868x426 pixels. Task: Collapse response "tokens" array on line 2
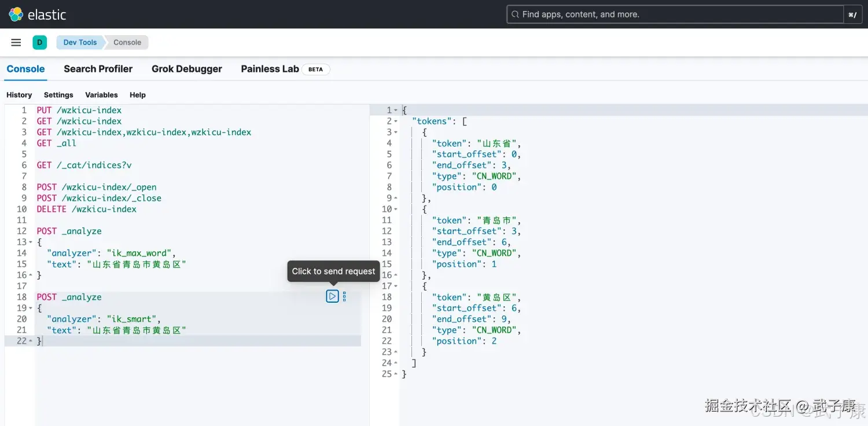click(x=396, y=122)
